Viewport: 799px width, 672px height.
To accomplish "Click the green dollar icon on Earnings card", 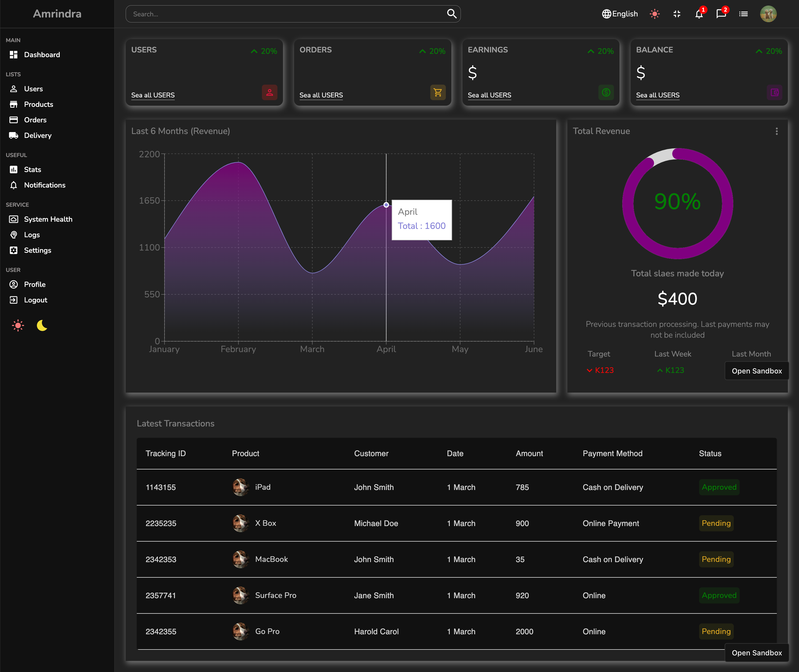I will (606, 93).
